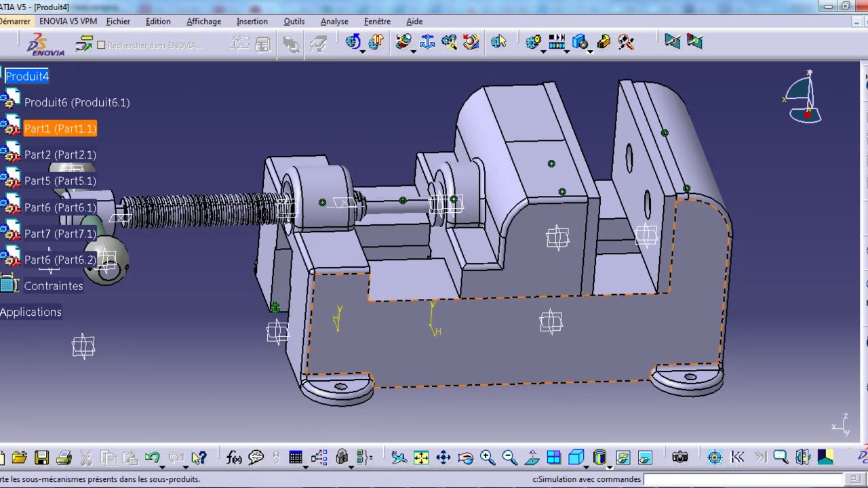Toggle the Rechercher dans ENOVIA checkbox
The image size is (868, 488).
pos(101,45)
